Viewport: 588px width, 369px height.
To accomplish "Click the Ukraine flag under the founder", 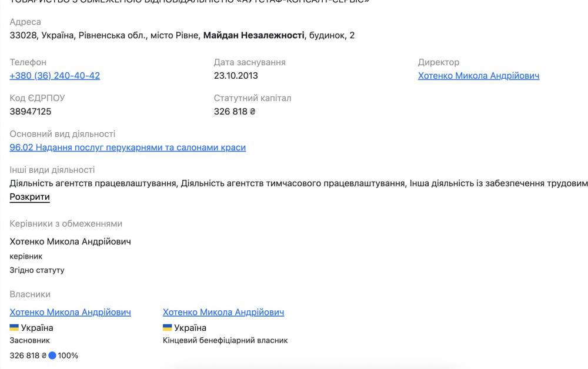I will click(x=14, y=327).
